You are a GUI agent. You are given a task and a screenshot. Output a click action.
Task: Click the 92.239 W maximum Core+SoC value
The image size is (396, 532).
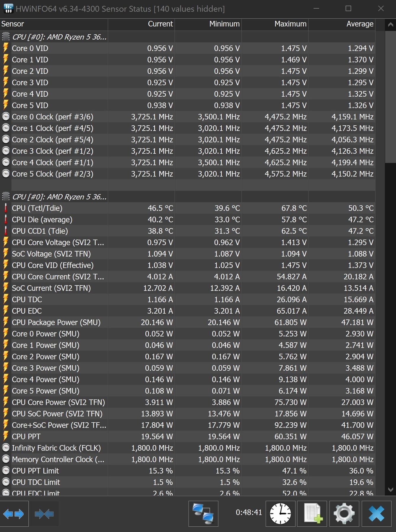pos(290,425)
